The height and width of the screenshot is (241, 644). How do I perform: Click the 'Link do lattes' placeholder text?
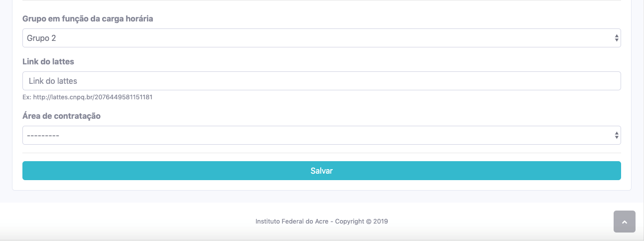coord(53,81)
